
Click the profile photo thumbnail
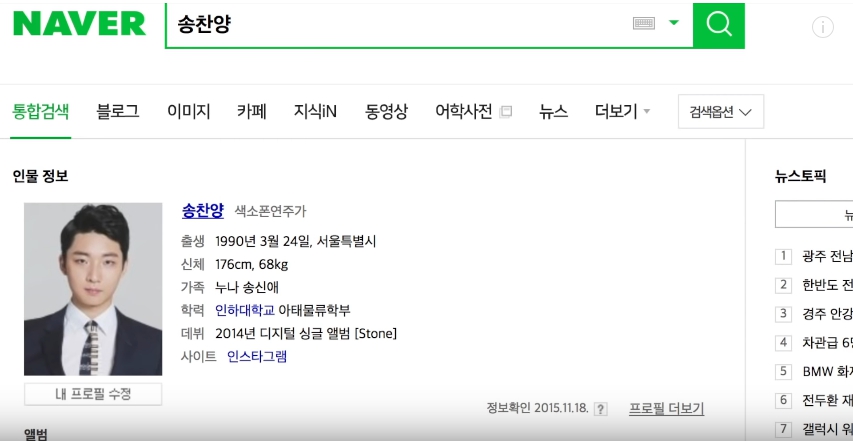coord(93,289)
